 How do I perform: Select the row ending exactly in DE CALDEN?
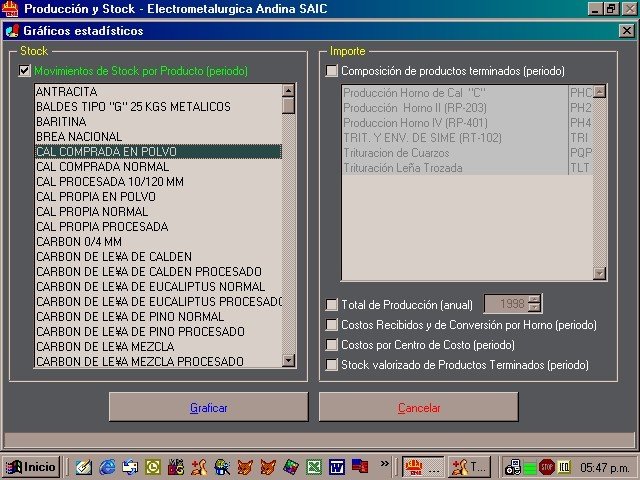[158, 256]
